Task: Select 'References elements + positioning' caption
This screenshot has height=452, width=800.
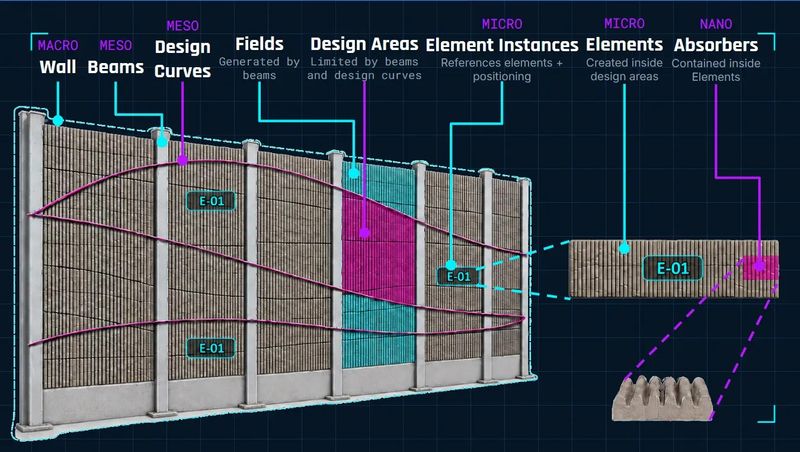Action: coord(502,69)
